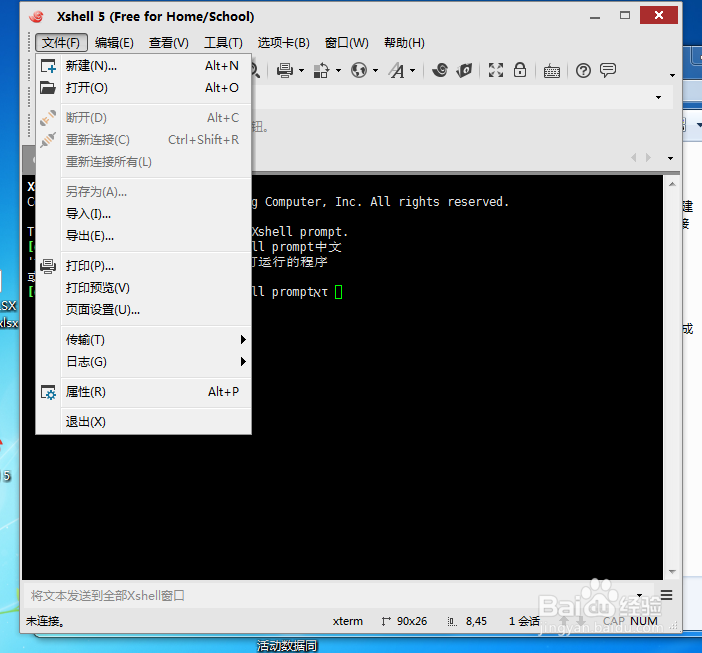Click terminal scrollbar up arrow
Viewport: 702px width, 653px height.
[x=672, y=184]
